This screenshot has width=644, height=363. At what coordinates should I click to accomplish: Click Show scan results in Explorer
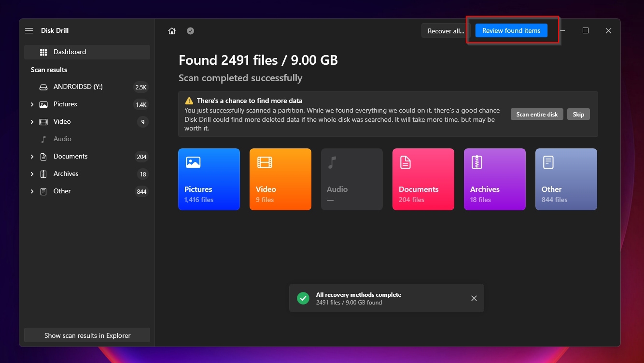(x=87, y=335)
